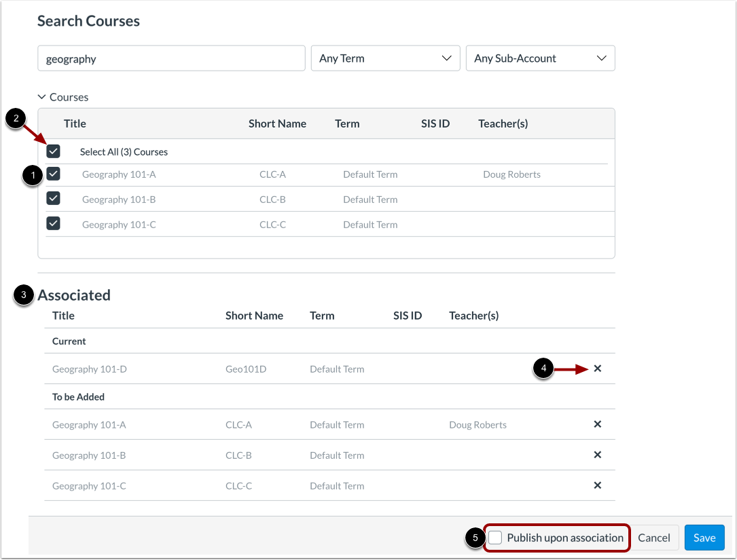Uncheck the Geography 101-C course checkbox

(53, 223)
